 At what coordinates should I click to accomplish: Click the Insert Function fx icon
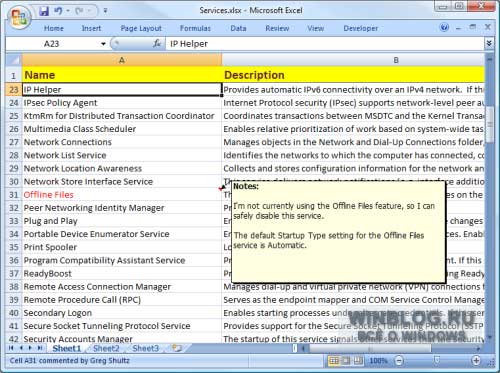tap(157, 44)
